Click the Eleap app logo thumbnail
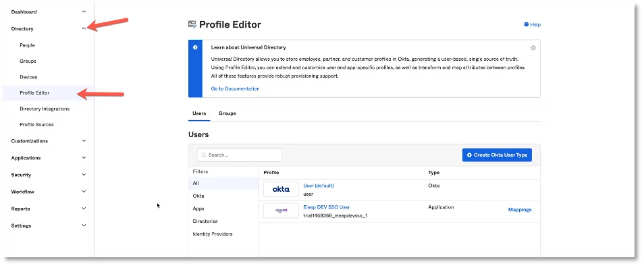This screenshot has height=266, width=644. (281, 210)
